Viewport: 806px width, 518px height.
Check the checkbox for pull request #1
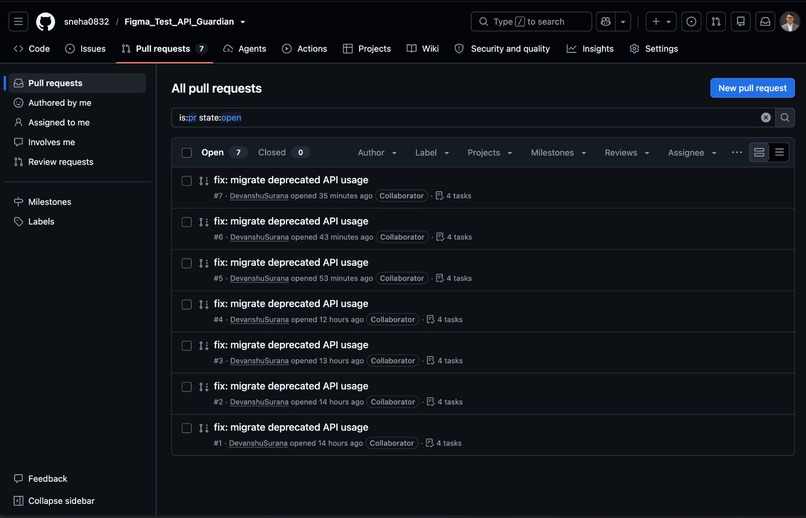[187, 428]
